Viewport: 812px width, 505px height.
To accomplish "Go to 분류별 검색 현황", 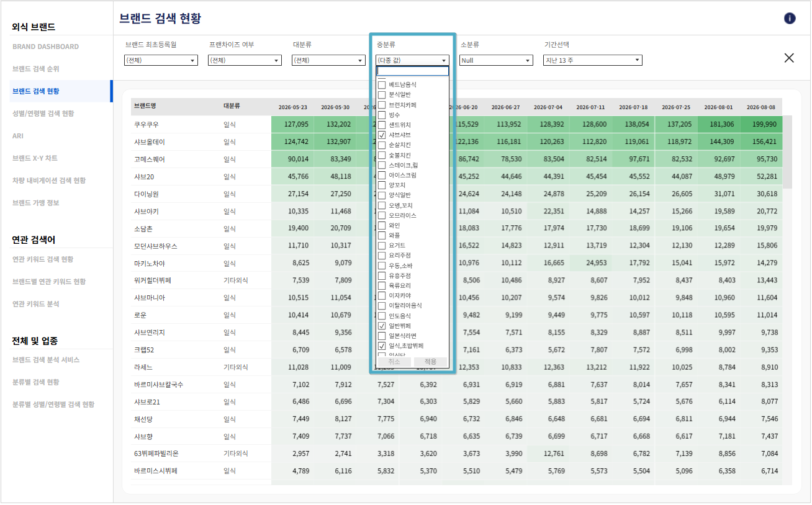I will pyautogui.click(x=36, y=382).
